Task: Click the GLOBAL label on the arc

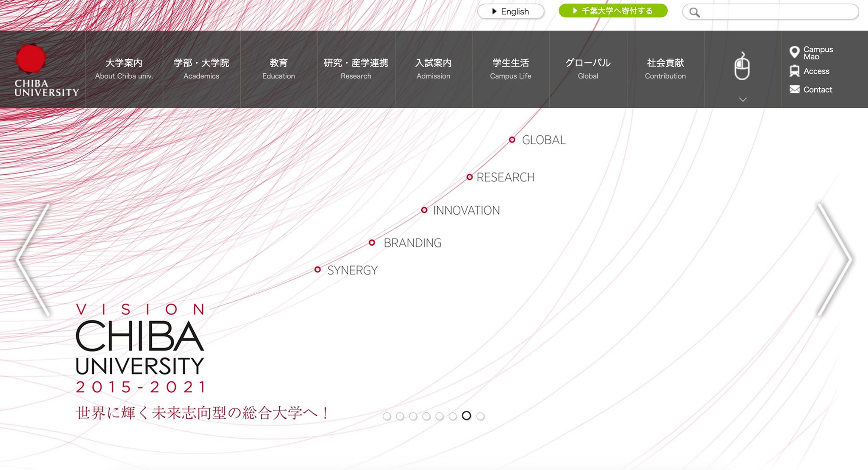Action: (x=544, y=140)
